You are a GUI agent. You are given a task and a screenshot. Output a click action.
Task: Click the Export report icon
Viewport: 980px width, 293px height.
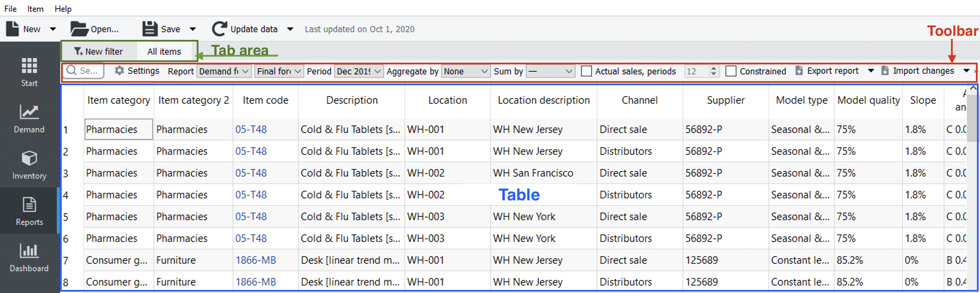pyautogui.click(x=799, y=71)
